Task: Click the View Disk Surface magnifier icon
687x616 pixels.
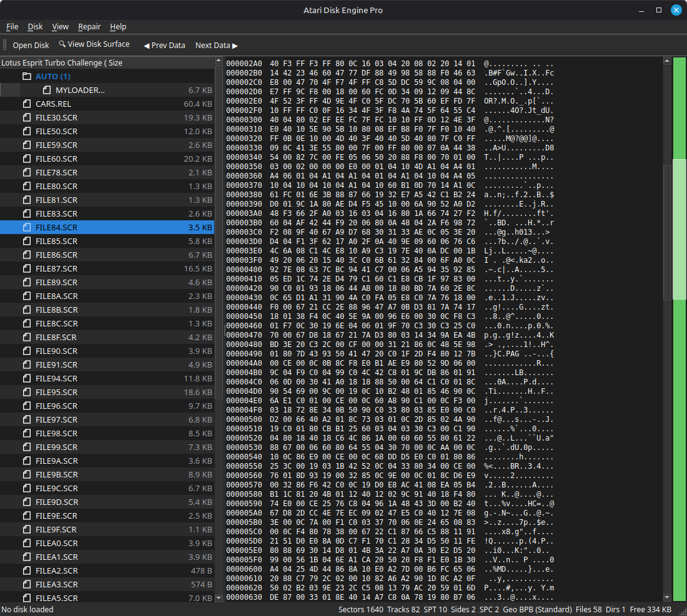Action: point(62,44)
